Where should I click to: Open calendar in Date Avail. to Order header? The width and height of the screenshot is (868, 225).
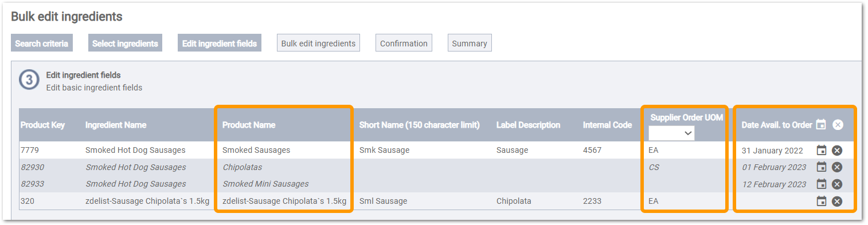tap(821, 124)
